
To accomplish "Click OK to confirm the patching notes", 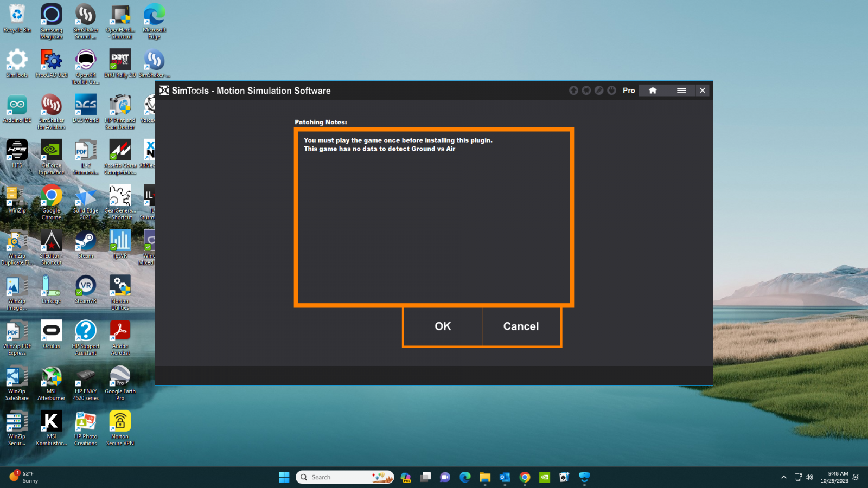I will click(442, 326).
